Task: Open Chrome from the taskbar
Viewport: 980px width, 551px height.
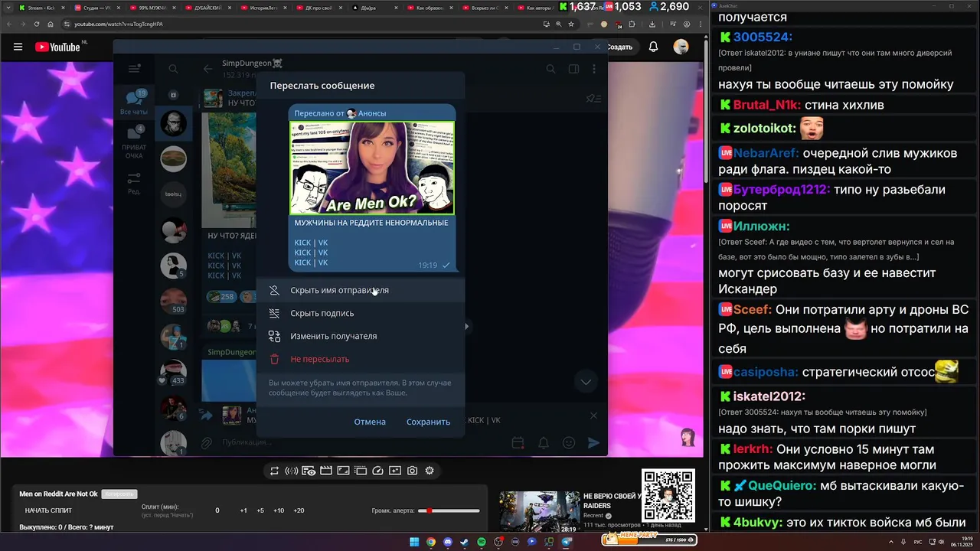Action: [431, 542]
